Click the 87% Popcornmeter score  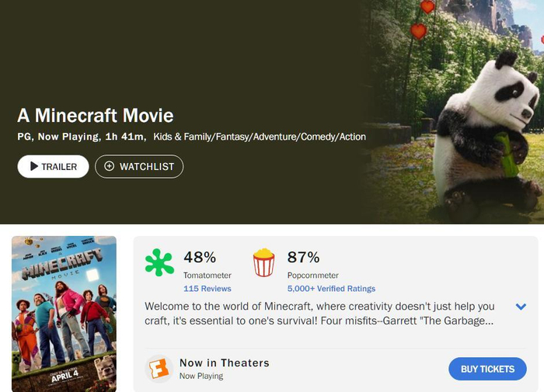303,257
